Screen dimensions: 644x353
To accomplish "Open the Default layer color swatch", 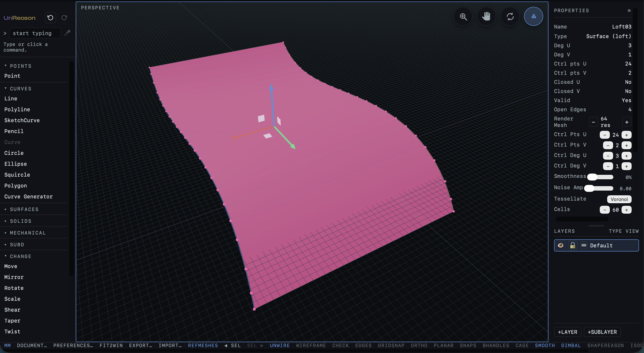I will point(584,245).
